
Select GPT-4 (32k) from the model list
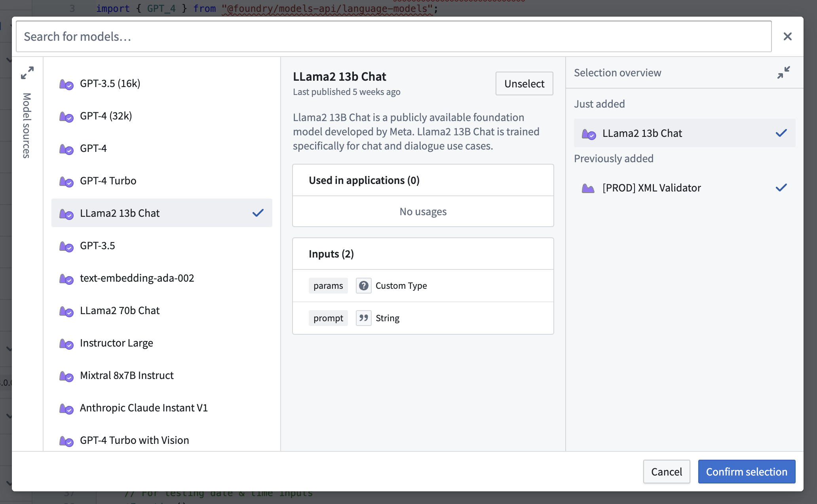click(x=161, y=116)
